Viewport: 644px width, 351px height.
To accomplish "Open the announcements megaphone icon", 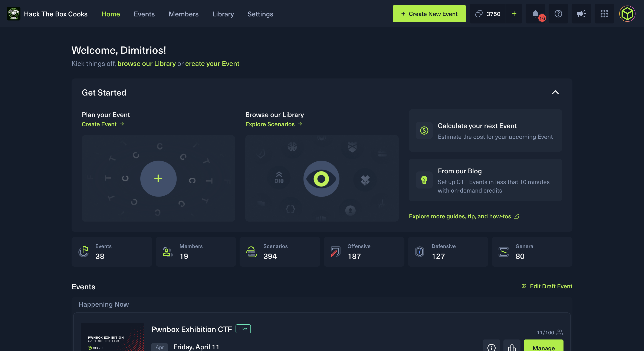I will [x=581, y=14].
